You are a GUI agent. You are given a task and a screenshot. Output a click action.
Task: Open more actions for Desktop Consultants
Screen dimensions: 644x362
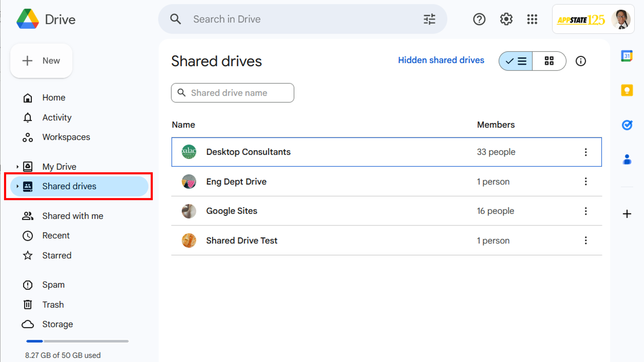click(586, 152)
